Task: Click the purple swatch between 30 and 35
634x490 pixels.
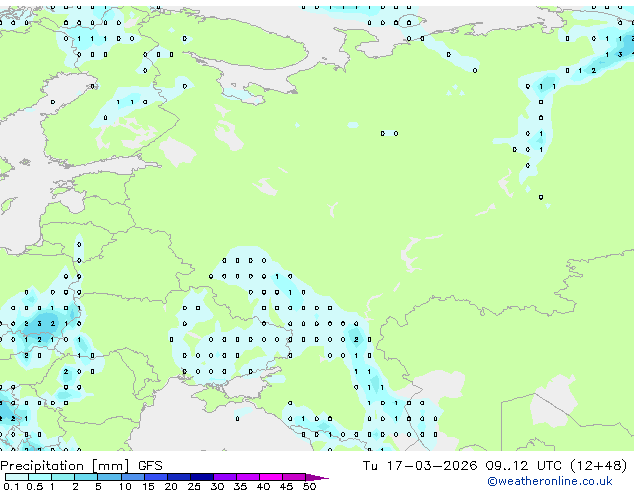Action: coord(224,477)
